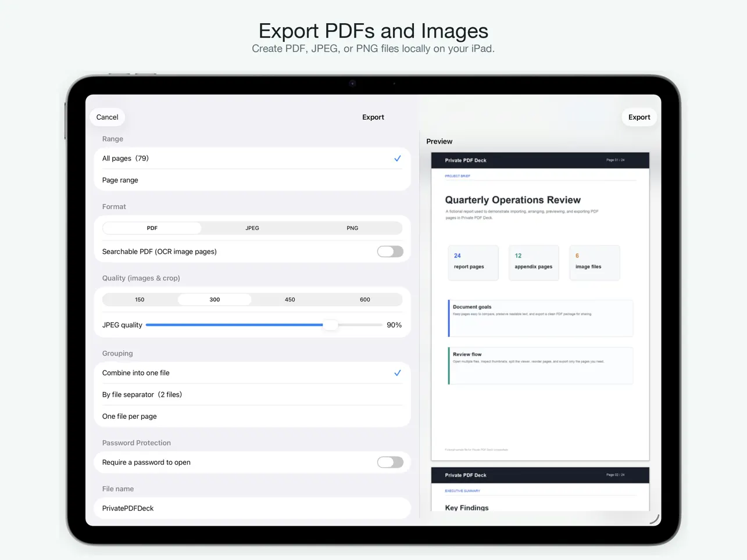Choose Combine into one file grouping
This screenshot has width=747, height=560.
click(x=252, y=373)
